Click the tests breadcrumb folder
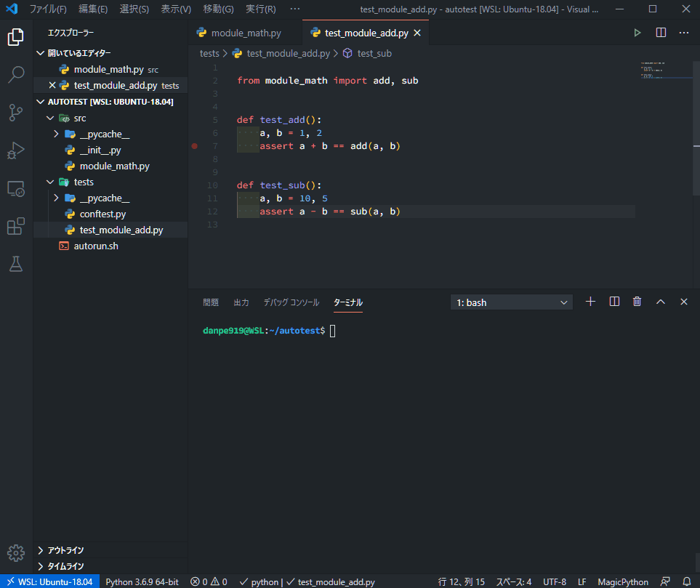Viewport: 700px width, 588px height. point(209,54)
